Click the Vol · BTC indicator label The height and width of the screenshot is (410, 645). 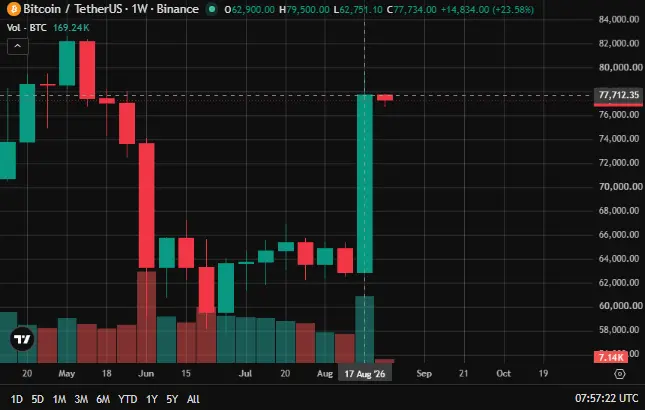(x=27, y=28)
